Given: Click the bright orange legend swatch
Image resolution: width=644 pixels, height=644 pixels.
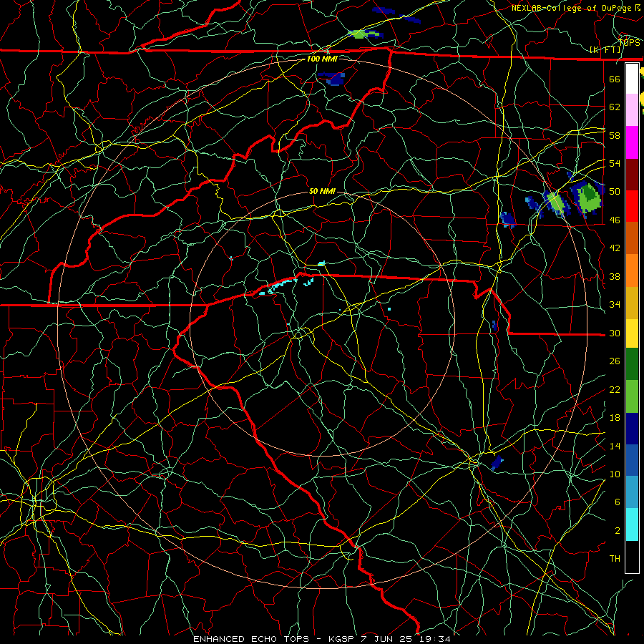Looking at the screenshot, I should [632, 270].
